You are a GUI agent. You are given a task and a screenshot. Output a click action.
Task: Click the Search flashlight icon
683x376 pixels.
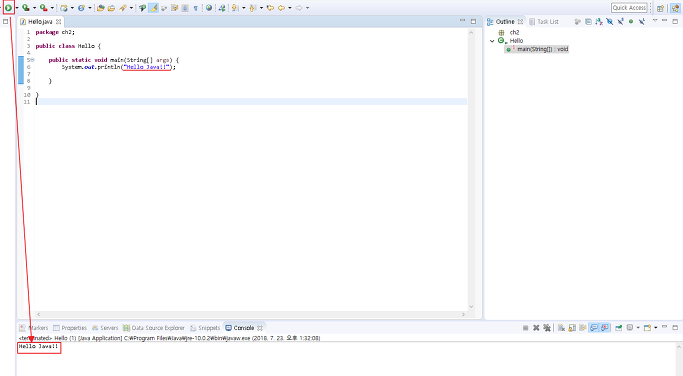[123, 8]
